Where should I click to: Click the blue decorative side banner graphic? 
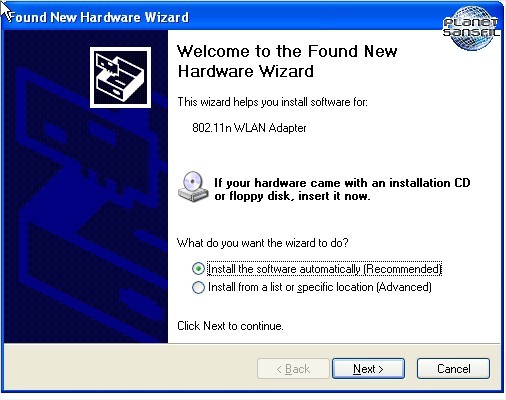(x=85, y=186)
